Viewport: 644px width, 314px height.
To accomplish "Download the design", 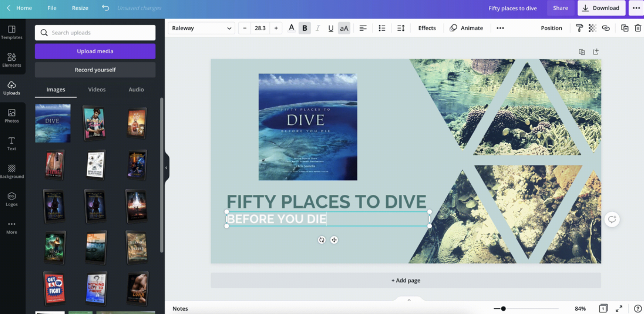I will pos(601,8).
